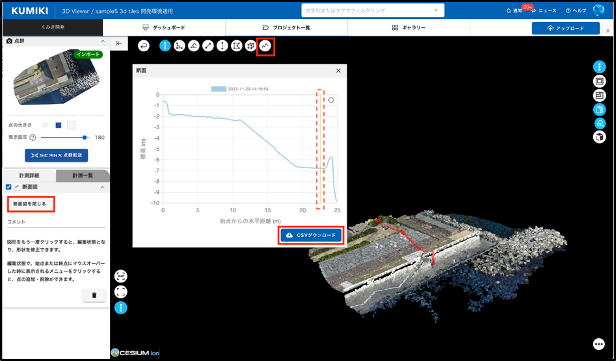Screen dimensions: 616x361
Task: Click the close cross-section view button
Action: (30, 204)
